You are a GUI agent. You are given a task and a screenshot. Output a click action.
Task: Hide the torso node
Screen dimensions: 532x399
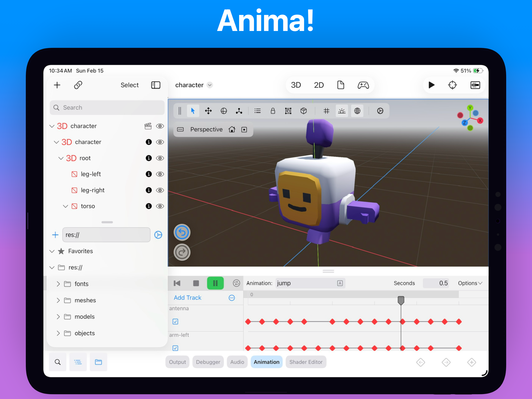point(160,206)
